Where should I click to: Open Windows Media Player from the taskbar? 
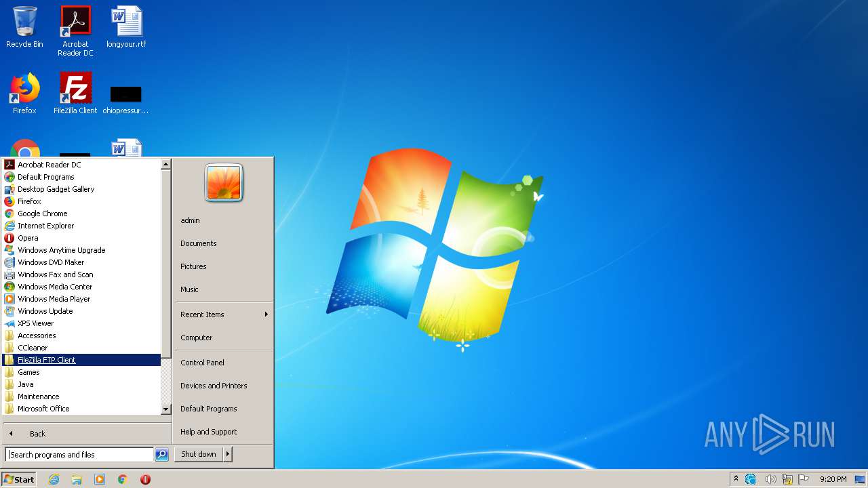click(x=100, y=479)
